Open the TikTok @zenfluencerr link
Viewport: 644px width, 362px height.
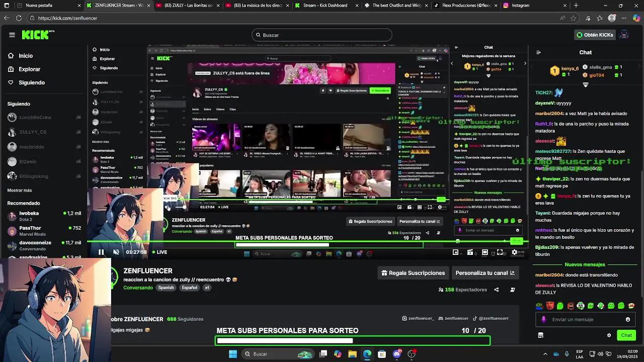pyautogui.click(x=491, y=318)
